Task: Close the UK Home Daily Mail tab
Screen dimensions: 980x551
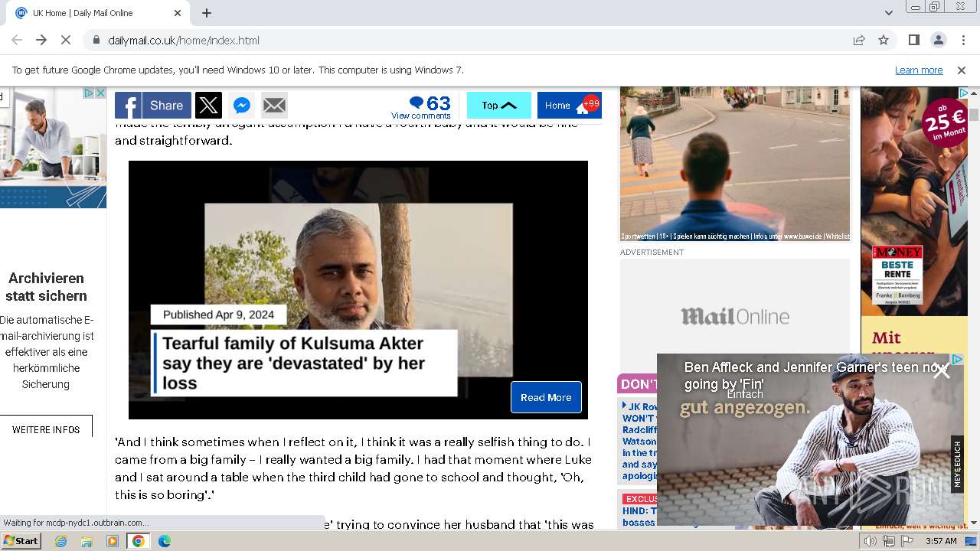Action: click(x=178, y=13)
